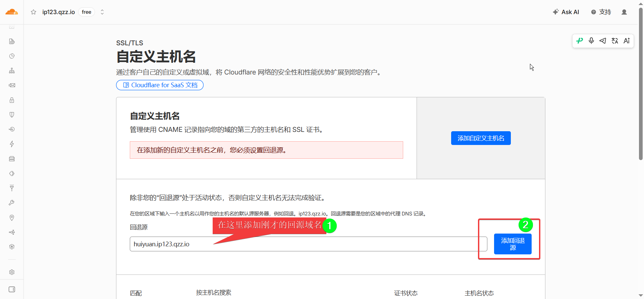Open the rules funnel filter icon in sidebar
Screen dimensions: 644x299
pos(12,188)
